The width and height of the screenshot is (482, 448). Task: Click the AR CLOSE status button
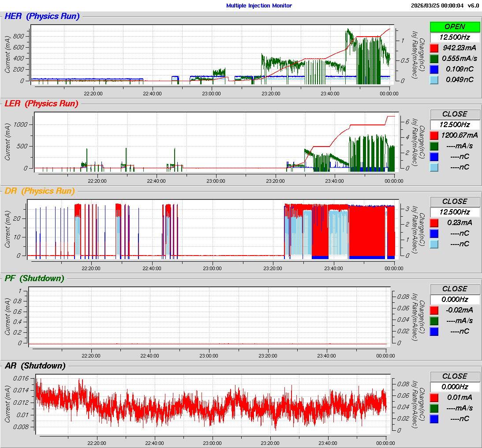pyautogui.click(x=455, y=376)
